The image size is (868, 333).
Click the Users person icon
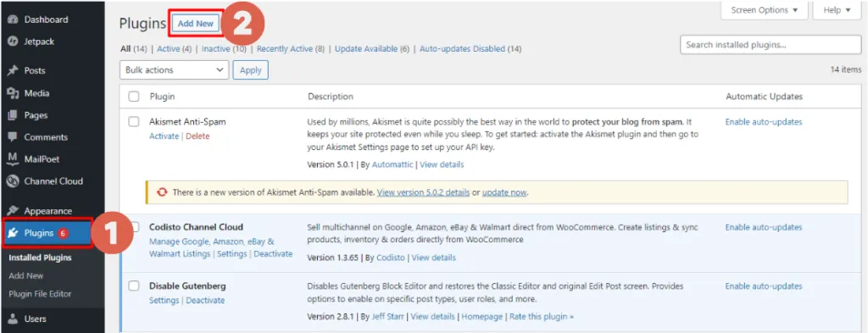coord(12,319)
